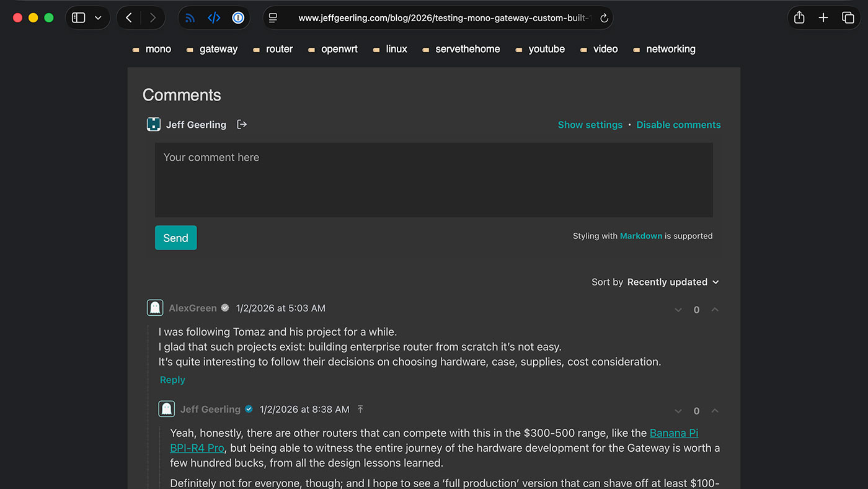
Task: Log out using the sign-out icon
Action: pos(242,125)
